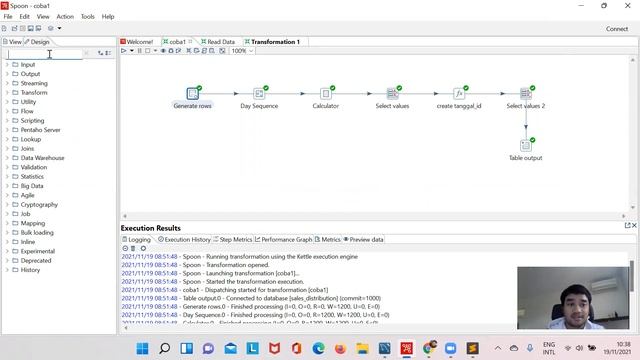Screen dimensions: 640x360
Task: Expand the Big Data folder
Action: [x=7, y=186]
